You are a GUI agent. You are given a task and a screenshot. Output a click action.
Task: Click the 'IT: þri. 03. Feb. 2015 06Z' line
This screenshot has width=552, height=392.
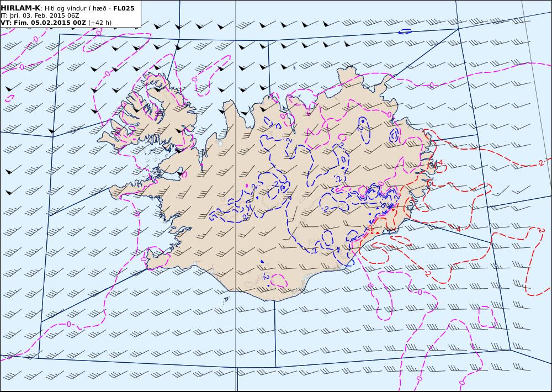pyautogui.click(x=40, y=15)
